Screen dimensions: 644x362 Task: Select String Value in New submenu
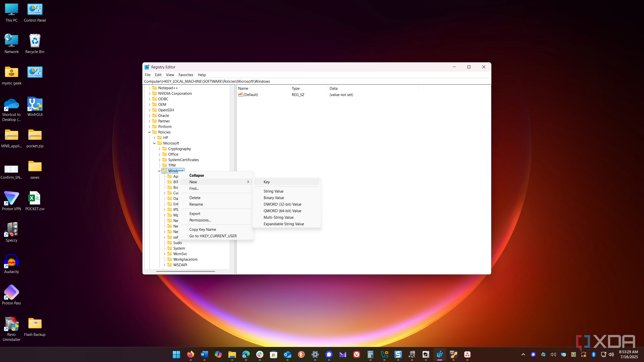click(x=287, y=191)
